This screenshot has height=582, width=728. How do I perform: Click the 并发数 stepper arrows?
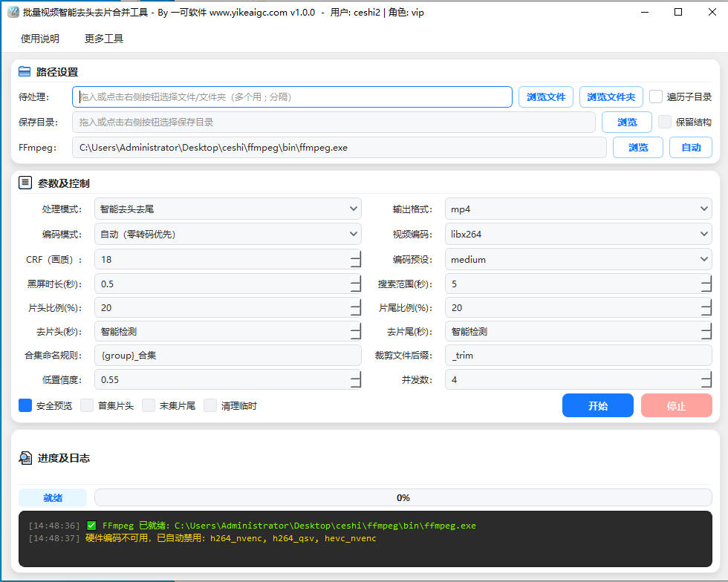[706, 379]
